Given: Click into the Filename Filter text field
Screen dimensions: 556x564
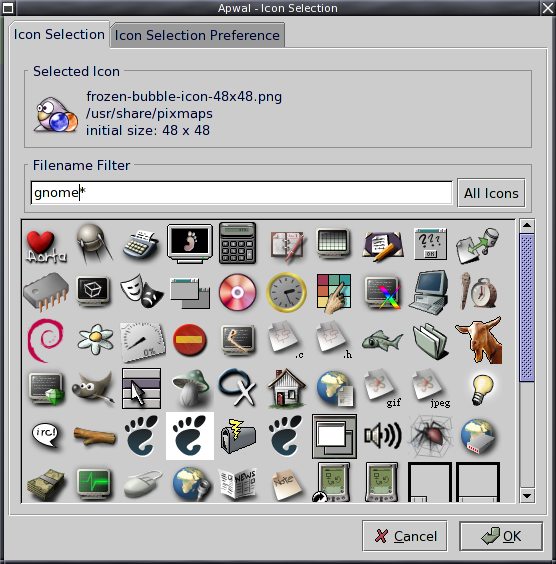Looking at the screenshot, I should pyautogui.click(x=241, y=193).
